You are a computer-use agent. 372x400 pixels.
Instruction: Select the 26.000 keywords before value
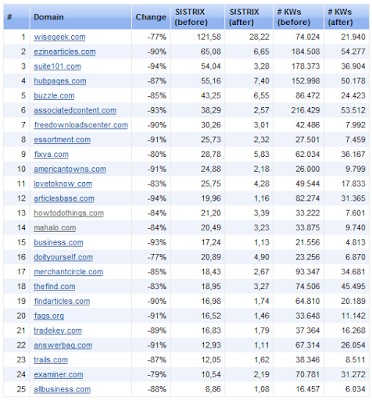click(x=308, y=169)
